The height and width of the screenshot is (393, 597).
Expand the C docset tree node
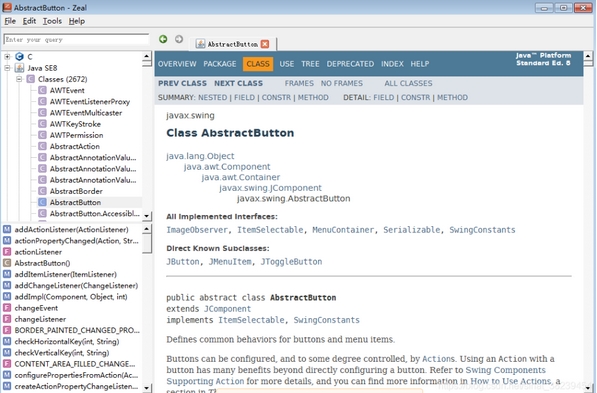click(x=7, y=57)
